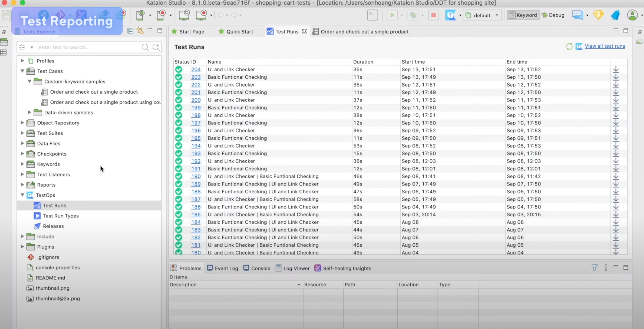This screenshot has height=329, width=644.
Task: Open the command-line terminal builder icon
Action: 372,15
